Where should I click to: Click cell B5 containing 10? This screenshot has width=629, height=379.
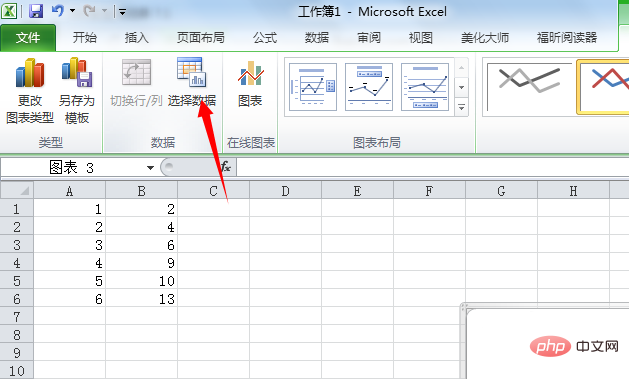coord(142,281)
